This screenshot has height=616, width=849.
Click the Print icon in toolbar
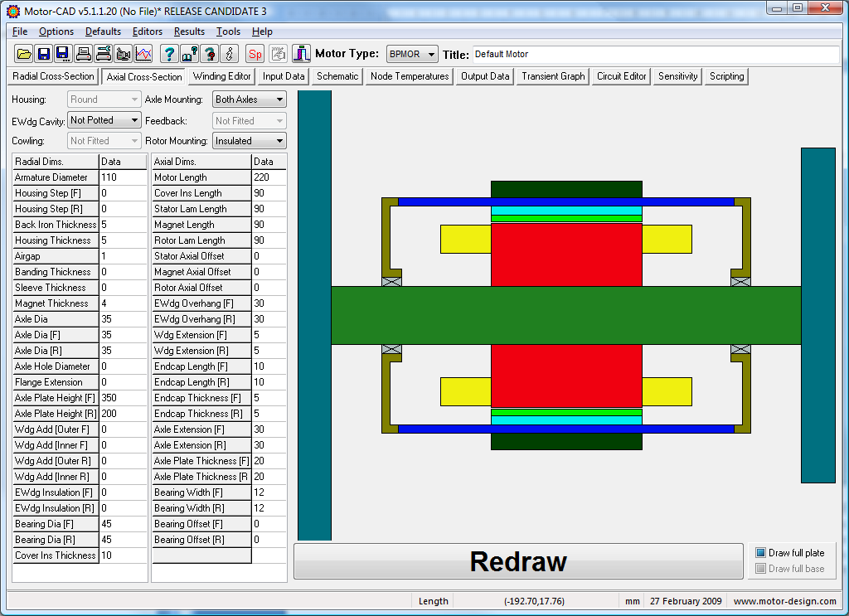[83, 54]
